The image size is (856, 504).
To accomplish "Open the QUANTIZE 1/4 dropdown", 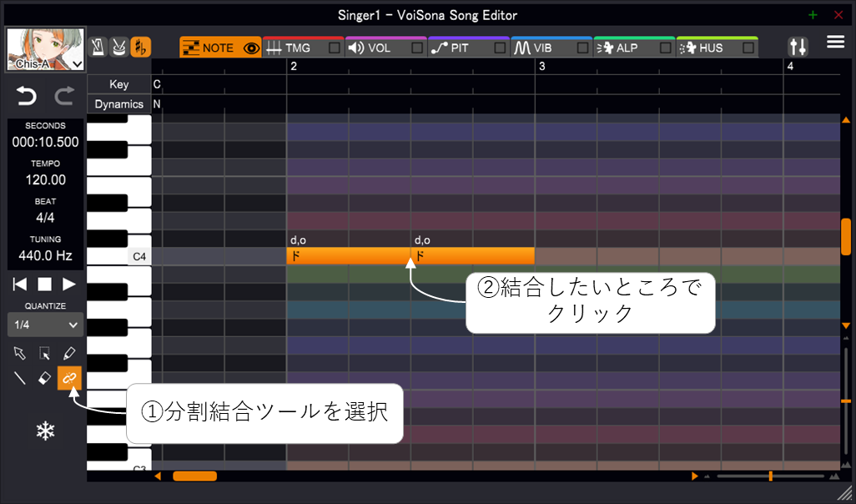I will pos(45,325).
